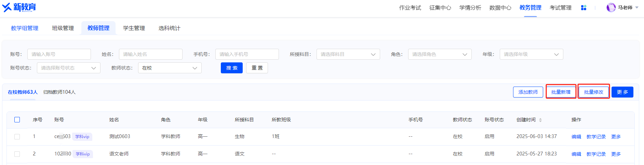The image size is (644, 165).
Task: Switch to 归档教师104人 list
Action: [x=59, y=92]
